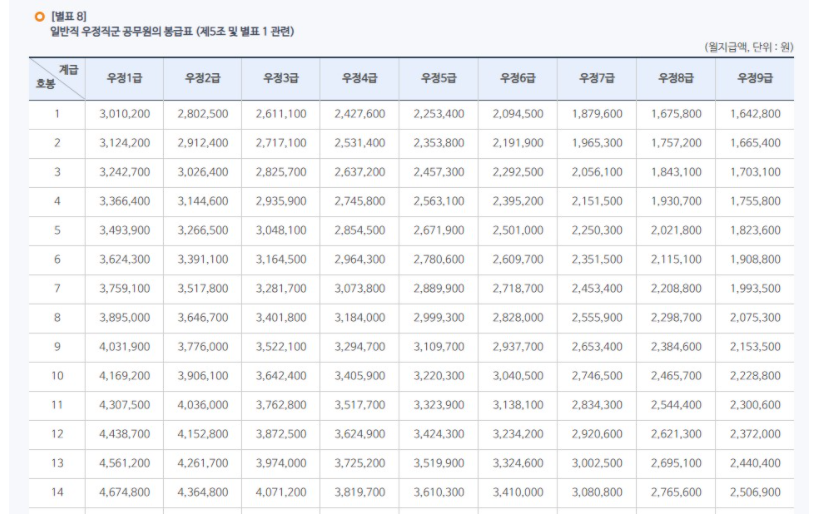Viewport: 813px width, 525px height.
Task: Click the 우정7급 column header
Action: tap(597, 78)
